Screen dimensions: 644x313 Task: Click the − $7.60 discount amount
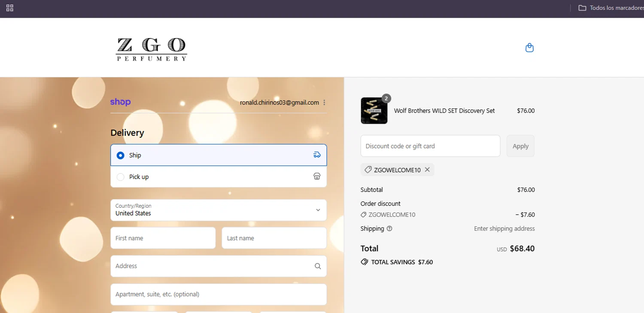click(525, 215)
